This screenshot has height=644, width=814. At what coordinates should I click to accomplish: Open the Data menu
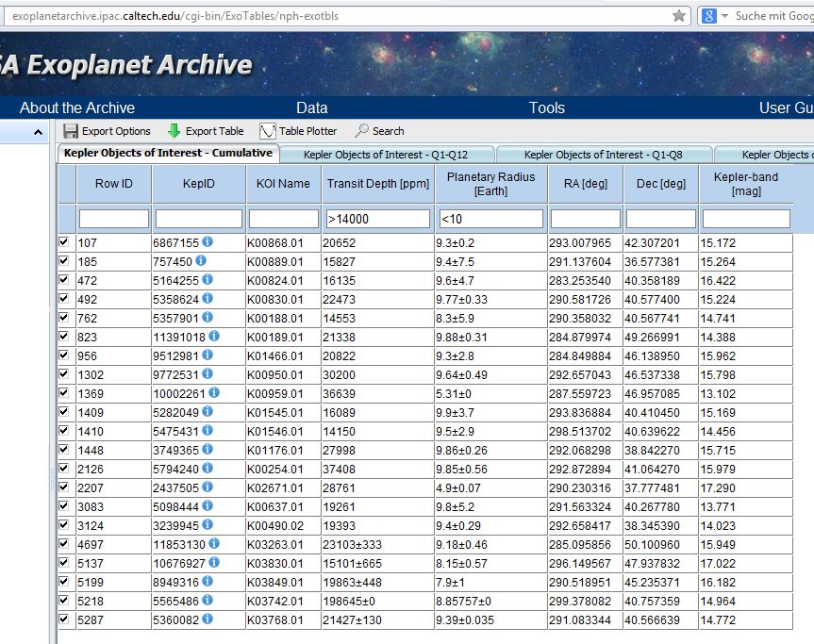(x=312, y=107)
